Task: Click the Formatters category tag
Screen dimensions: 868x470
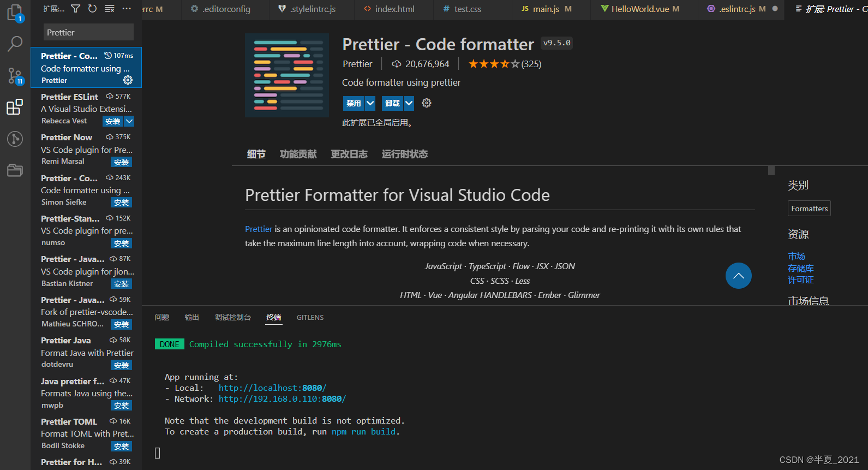Action: tap(810, 209)
